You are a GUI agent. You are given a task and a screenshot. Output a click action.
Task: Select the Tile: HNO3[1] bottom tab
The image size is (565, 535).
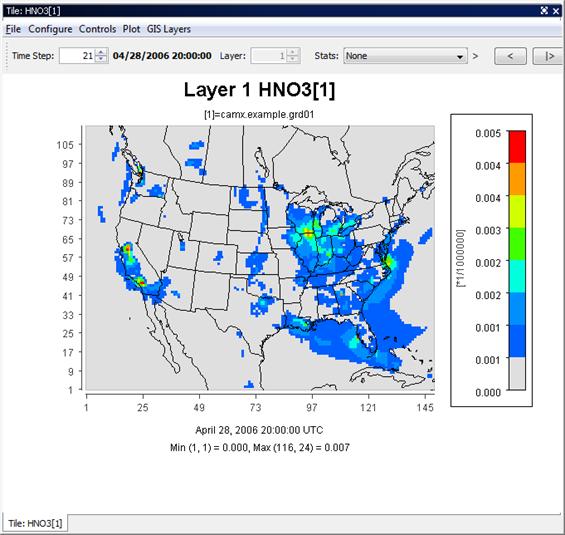click(35, 523)
